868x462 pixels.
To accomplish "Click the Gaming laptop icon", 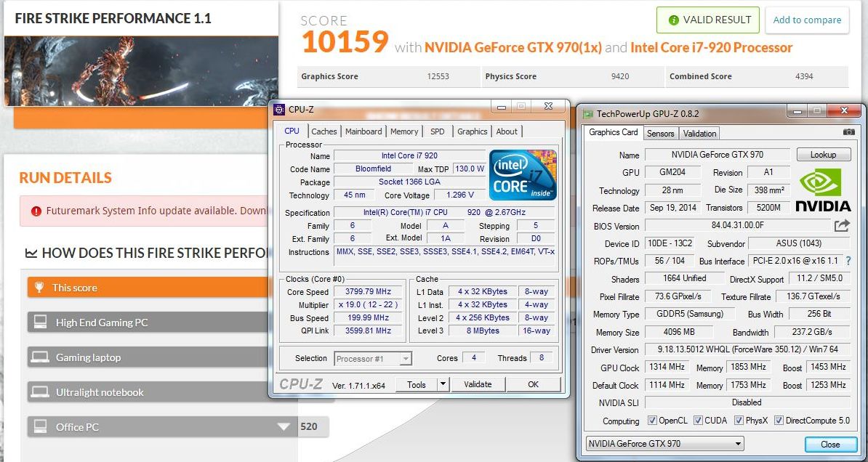I will 40,357.
